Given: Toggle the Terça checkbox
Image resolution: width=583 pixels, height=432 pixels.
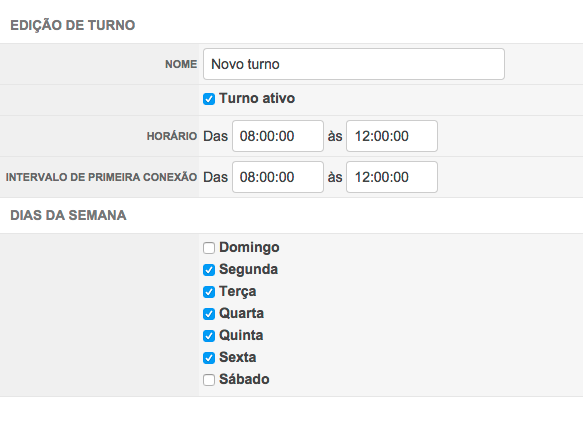Looking at the screenshot, I should coord(209,292).
